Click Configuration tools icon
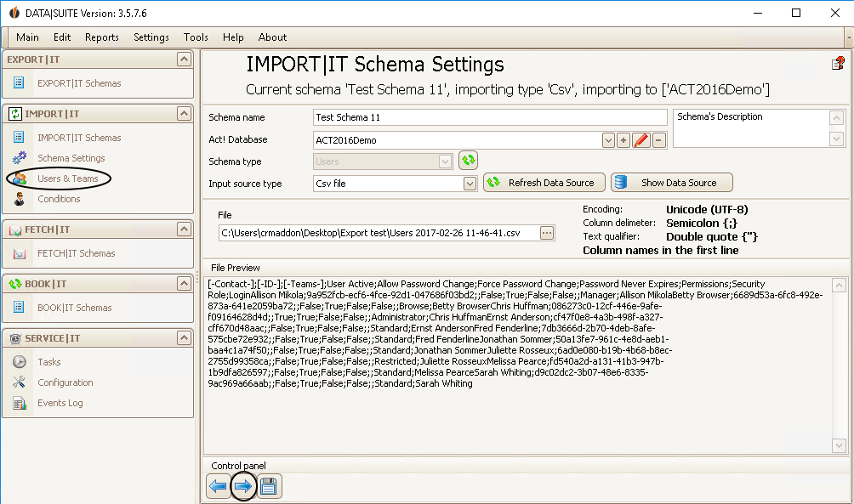The width and height of the screenshot is (854, 504). 19,382
